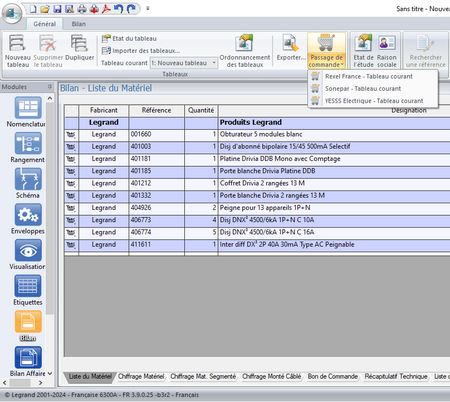This screenshot has width=450, height=402.
Task: Click Modules panel scroll-left arrow
Action: (x=5, y=383)
